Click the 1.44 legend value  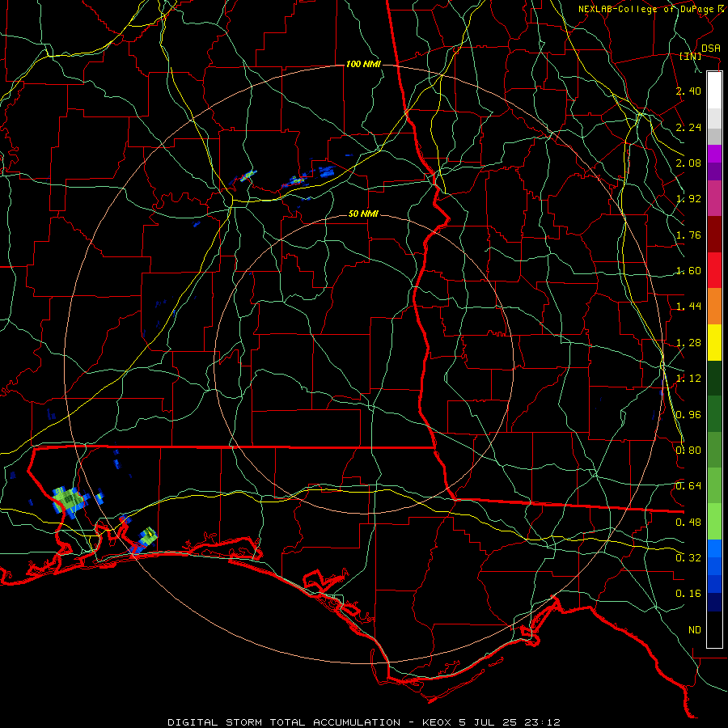pyautogui.click(x=688, y=307)
